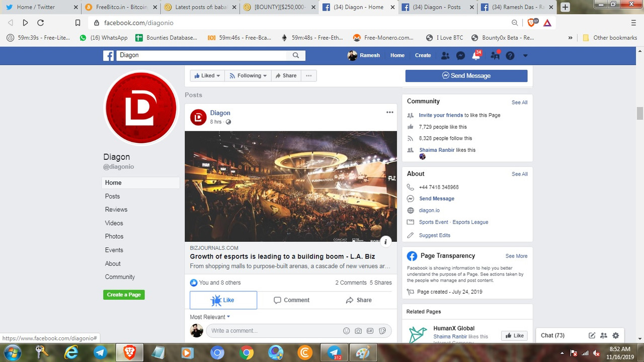Expand the Most Relevant comment sorting dropdown
The width and height of the screenshot is (644, 362).
[210, 317]
